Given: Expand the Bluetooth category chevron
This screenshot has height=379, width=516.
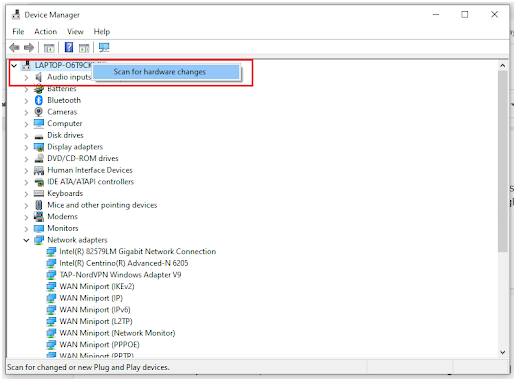Looking at the screenshot, I should point(26,101).
